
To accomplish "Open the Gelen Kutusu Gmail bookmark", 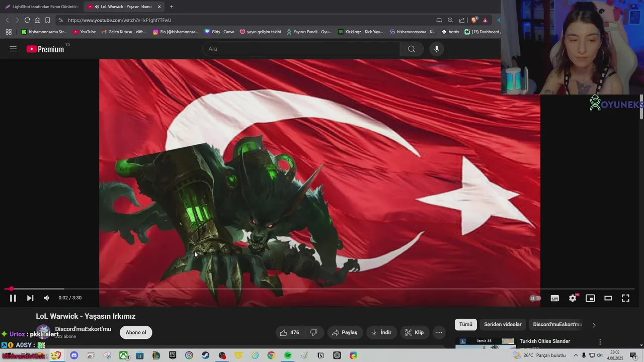I will 124,32.
